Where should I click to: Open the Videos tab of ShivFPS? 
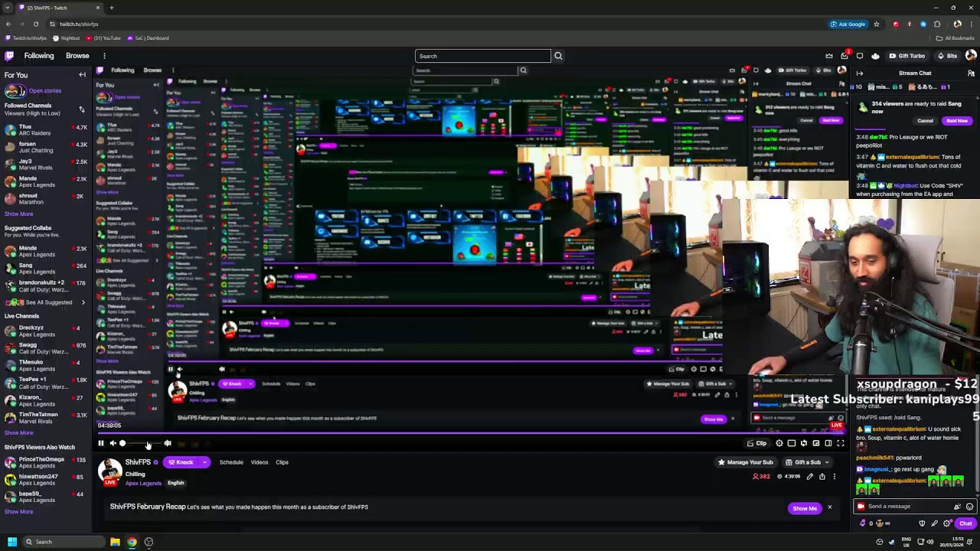(260, 462)
